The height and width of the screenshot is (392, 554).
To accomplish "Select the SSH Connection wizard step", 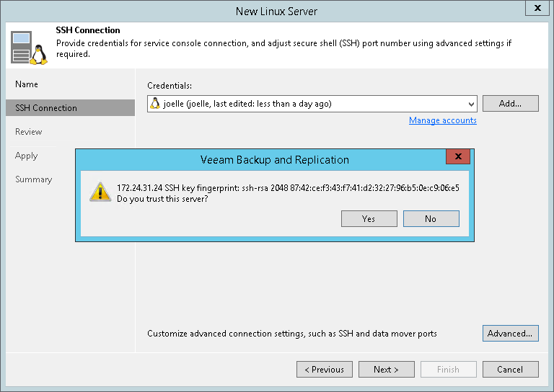I will (46, 108).
